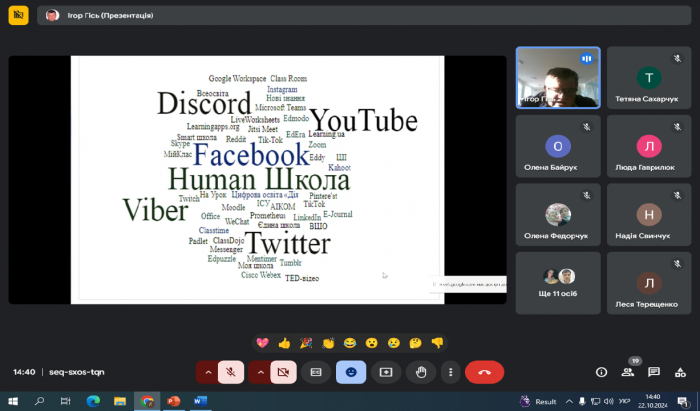Leave the call with red hang-up button
The image size is (700, 411).
[x=485, y=372]
